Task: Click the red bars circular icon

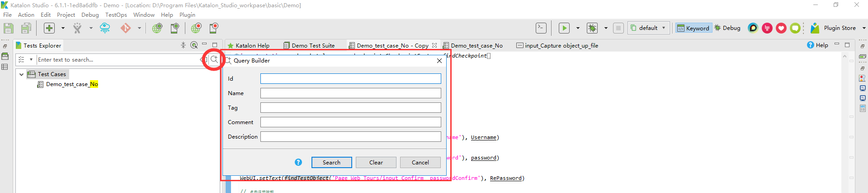Action: coord(767,28)
